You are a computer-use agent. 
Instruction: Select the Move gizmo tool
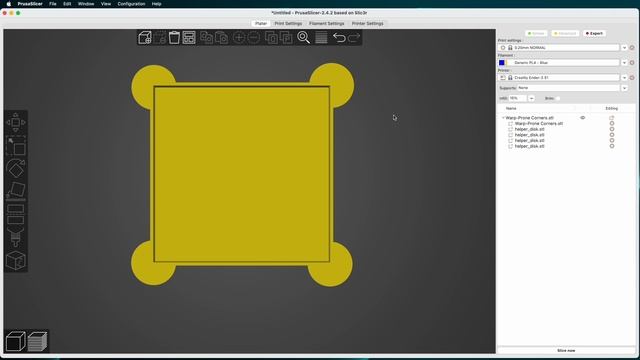[x=16, y=122]
